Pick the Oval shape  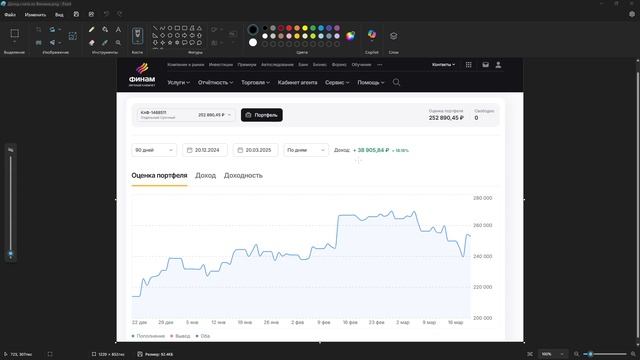tap(170, 28)
